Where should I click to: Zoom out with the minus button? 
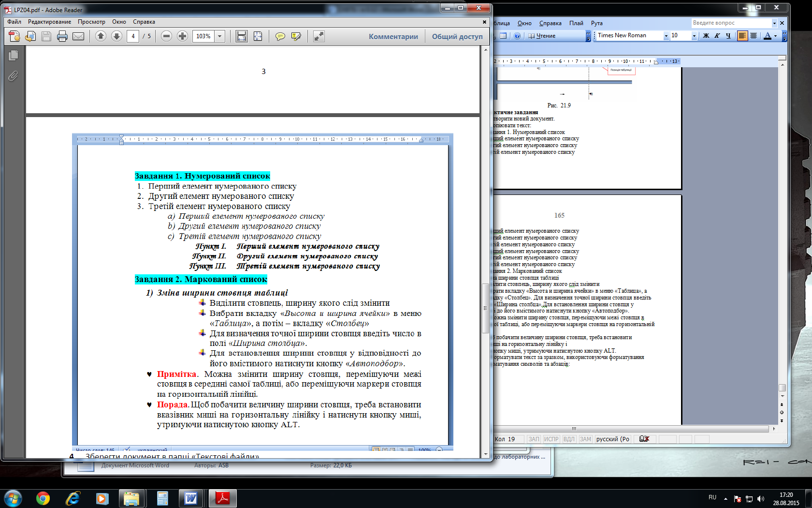click(x=166, y=36)
